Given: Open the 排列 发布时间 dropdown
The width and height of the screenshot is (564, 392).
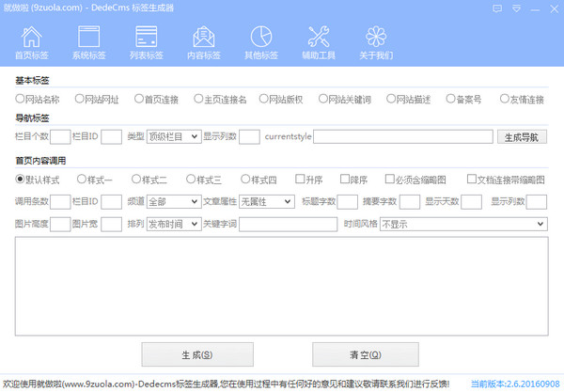Looking at the screenshot, I should [174, 225].
